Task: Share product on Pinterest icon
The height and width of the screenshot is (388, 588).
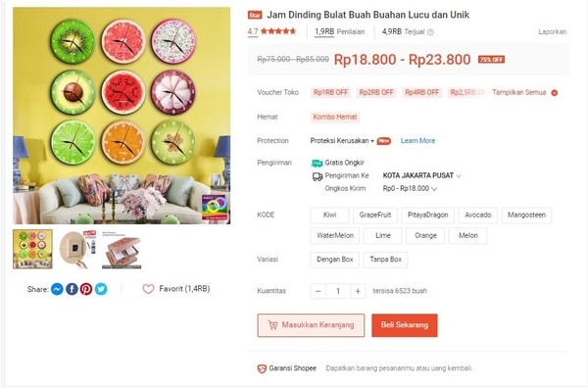Action: (x=86, y=289)
